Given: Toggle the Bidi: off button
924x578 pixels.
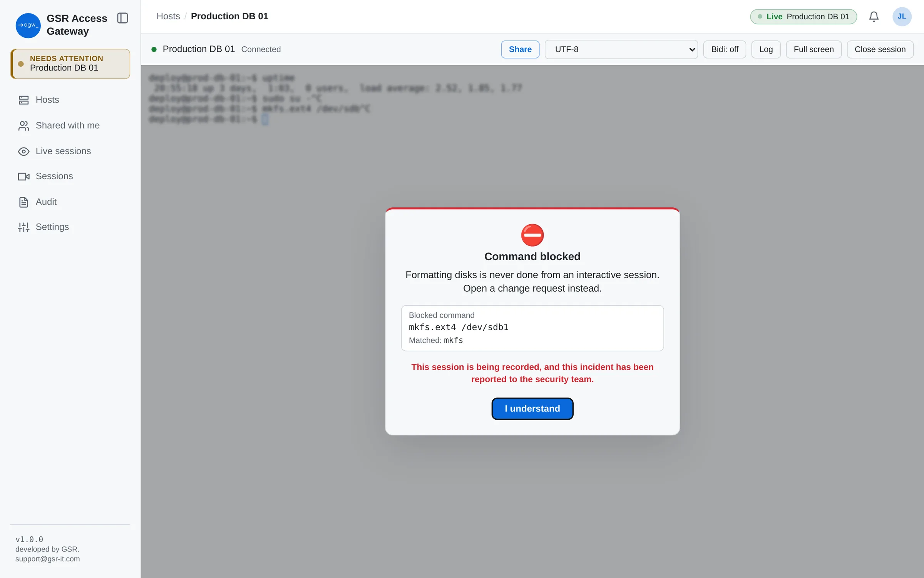Looking at the screenshot, I should tap(724, 49).
